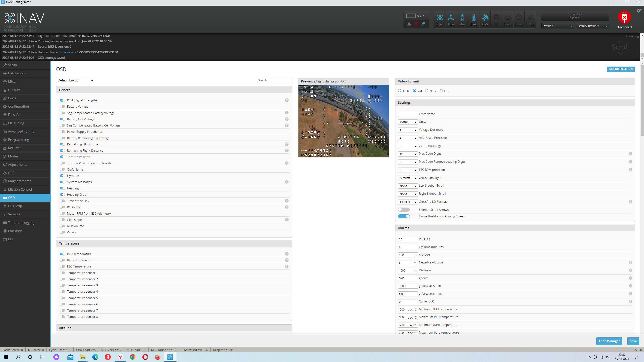This screenshot has height=362, width=644.
Task: Open the Crosshairs Style dropdown
Action: [x=408, y=178]
